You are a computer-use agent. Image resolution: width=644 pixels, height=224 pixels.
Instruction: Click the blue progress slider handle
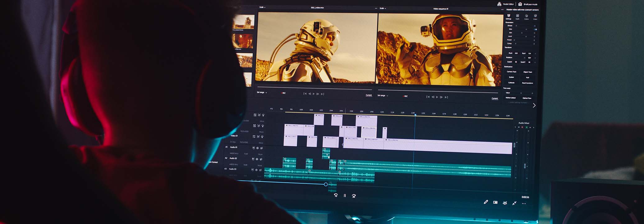(x=326, y=184)
